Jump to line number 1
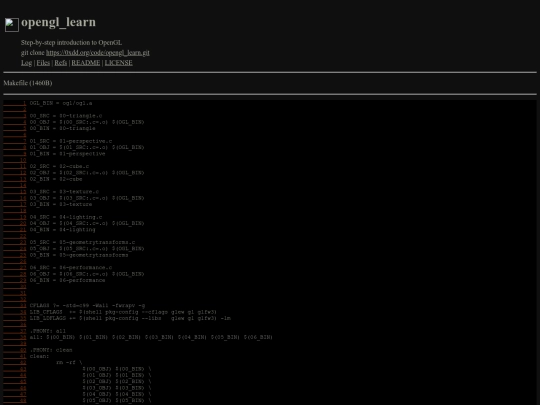This screenshot has width=540, height=405. (15, 103)
